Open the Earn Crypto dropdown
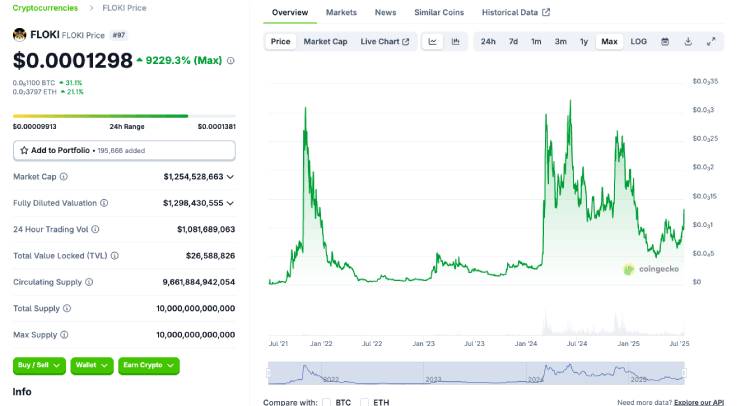The width and height of the screenshot is (750, 406). click(148, 366)
